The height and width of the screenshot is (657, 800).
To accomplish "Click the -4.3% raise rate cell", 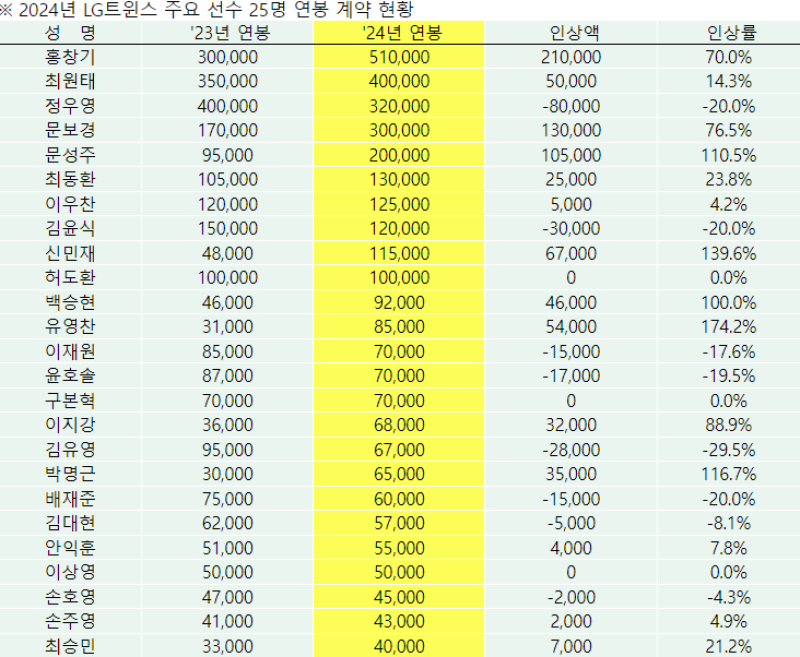I will point(729,596).
